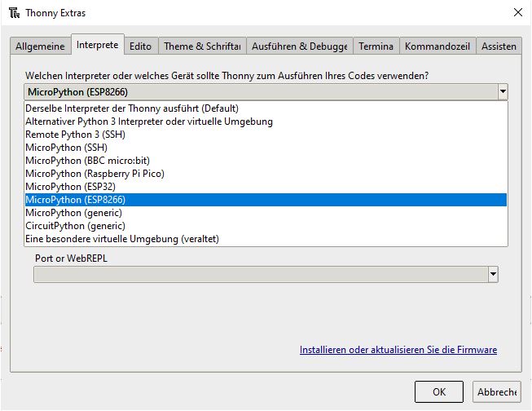Open the Port or WebREPL dropdown arrow

point(493,274)
